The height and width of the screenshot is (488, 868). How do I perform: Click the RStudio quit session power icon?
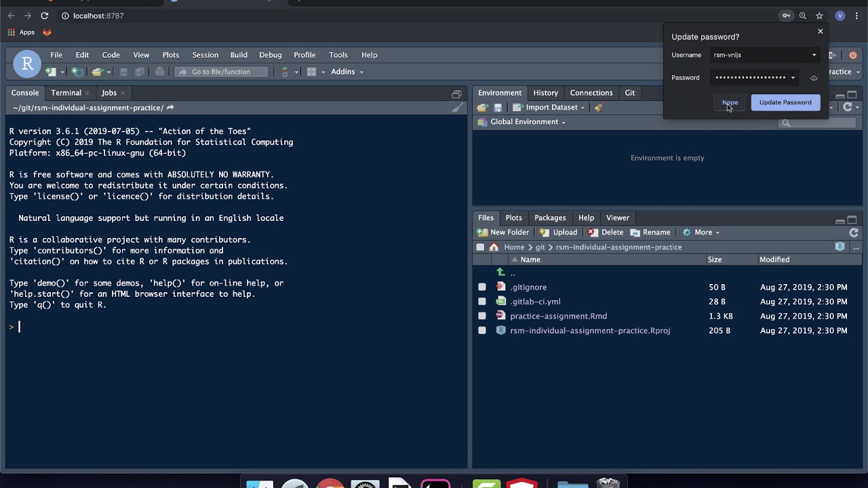[853, 56]
